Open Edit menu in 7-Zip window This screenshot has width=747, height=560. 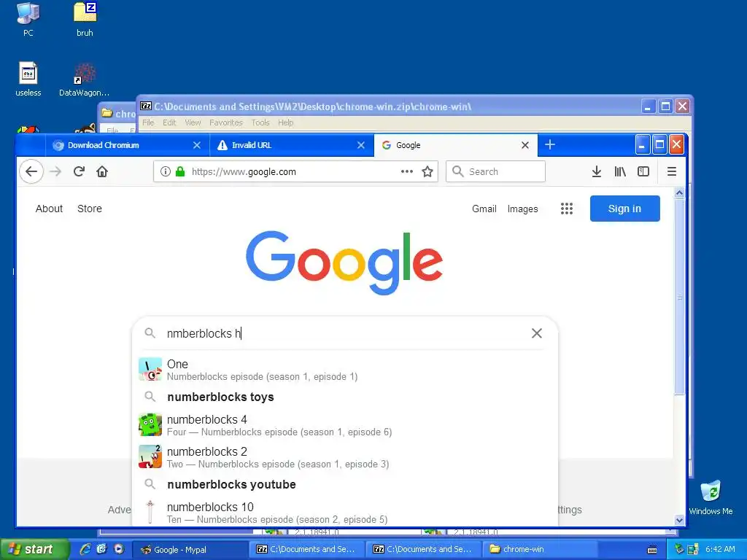pyautogui.click(x=169, y=122)
